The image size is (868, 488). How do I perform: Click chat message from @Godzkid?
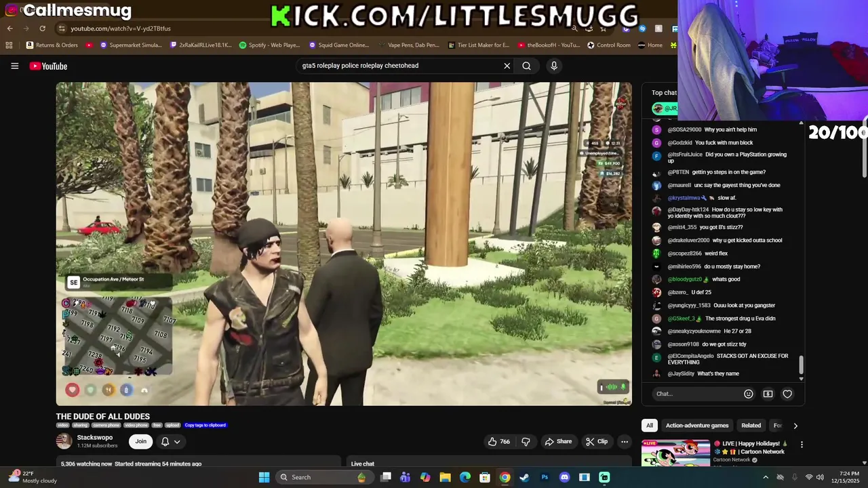[x=710, y=143]
